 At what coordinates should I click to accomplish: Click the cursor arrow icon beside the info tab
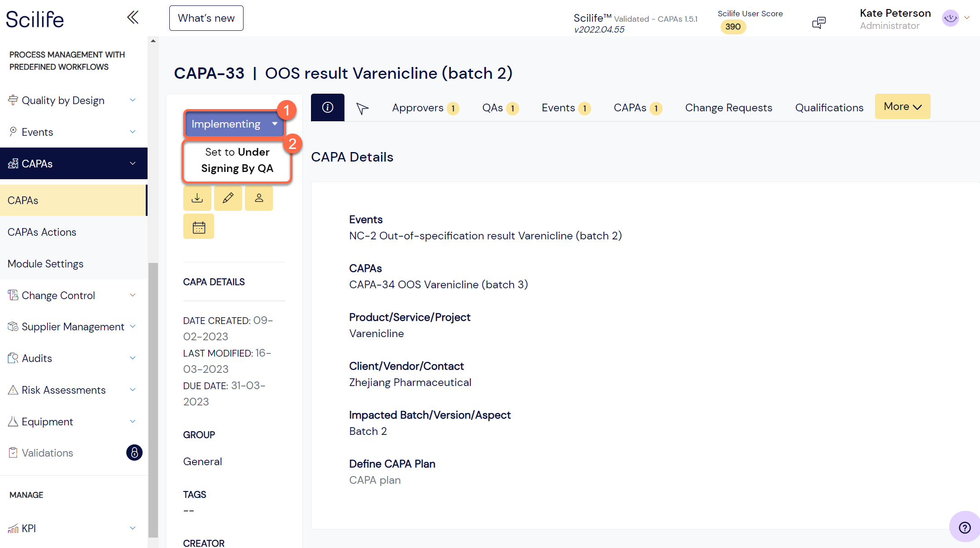362,108
